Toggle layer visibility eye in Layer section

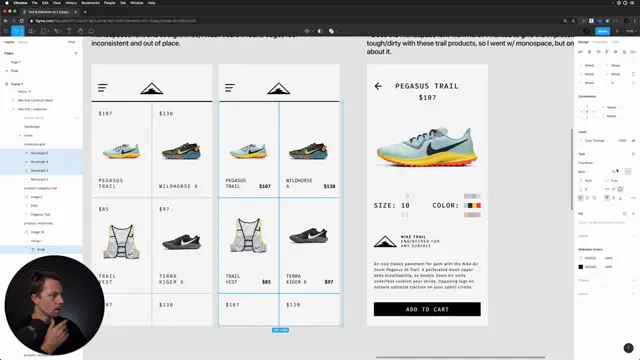click(633, 140)
